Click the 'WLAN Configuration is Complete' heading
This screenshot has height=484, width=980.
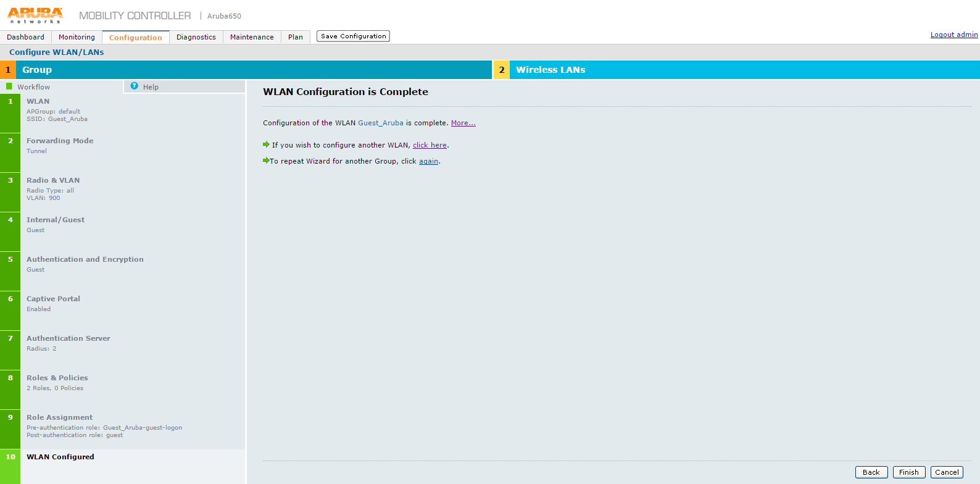click(x=346, y=92)
